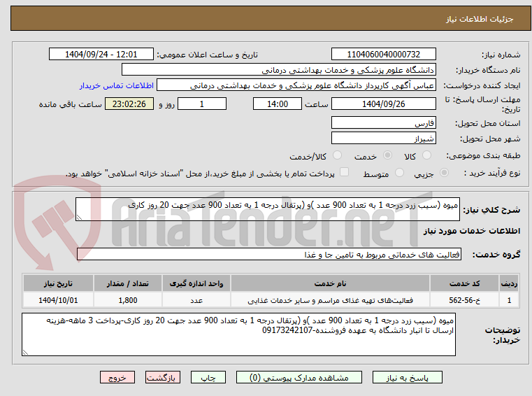Click the quantity cell 1,800
532x396 pixels.
[x=128, y=300]
